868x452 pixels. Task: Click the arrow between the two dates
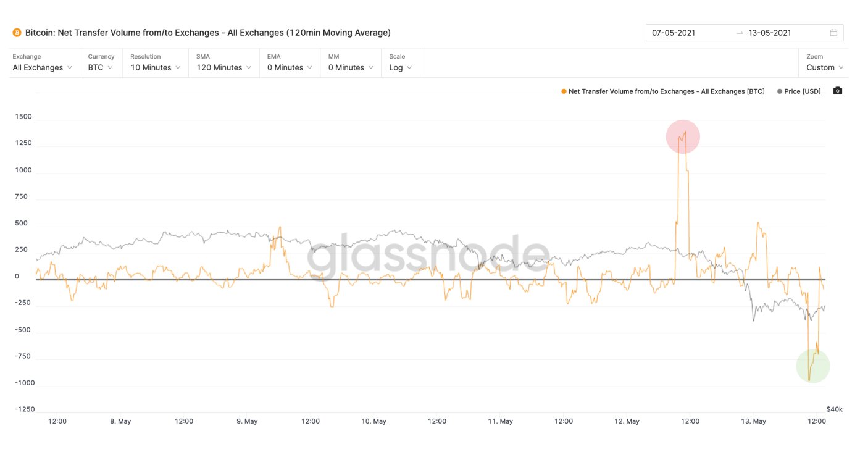740,33
